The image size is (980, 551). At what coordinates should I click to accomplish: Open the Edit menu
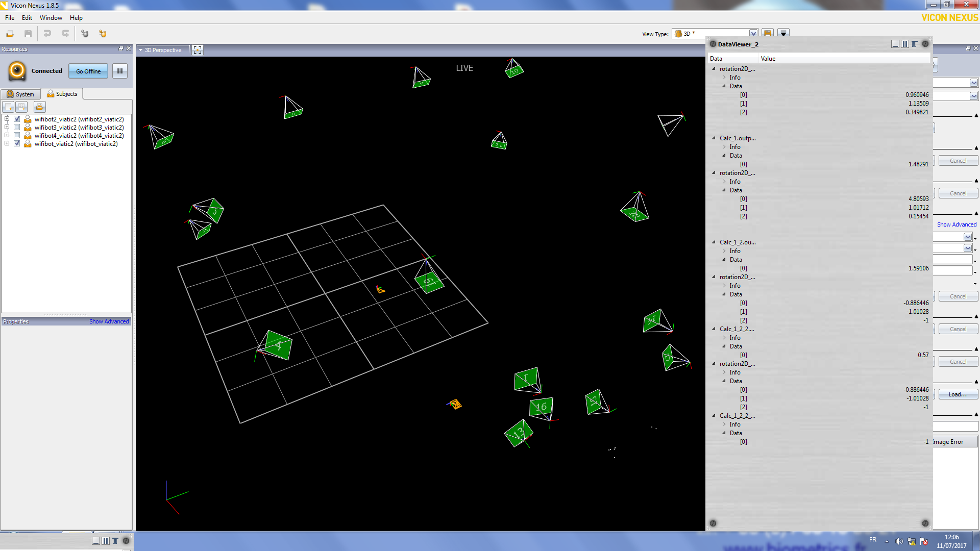point(27,18)
